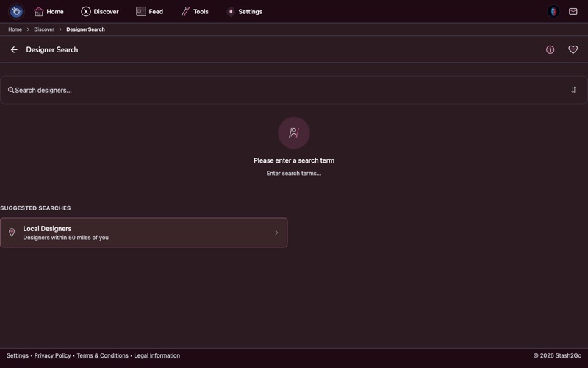Click the "© 2026 Stash2Go" copyright text

(557, 355)
